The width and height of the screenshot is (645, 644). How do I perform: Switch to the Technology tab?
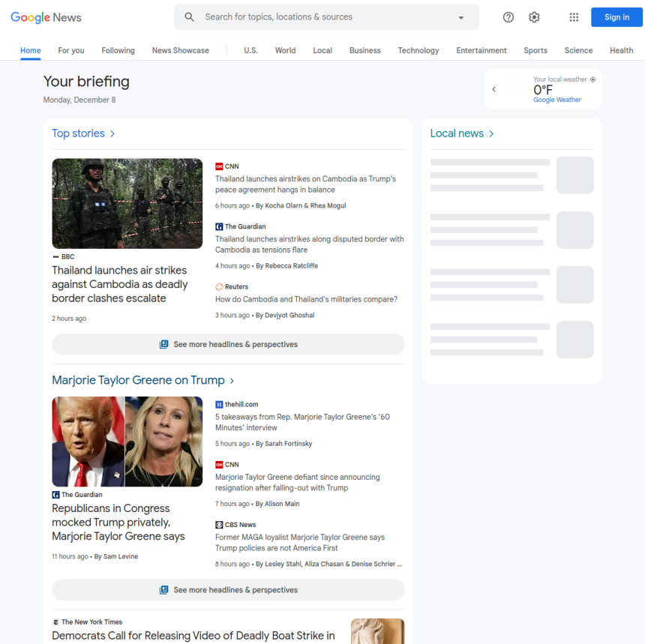pyautogui.click(x=418, y=50)
